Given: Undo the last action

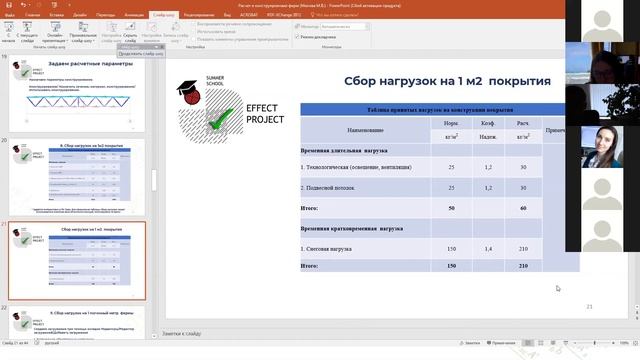Looking at the screenshot, I should (x=23, y=5).
